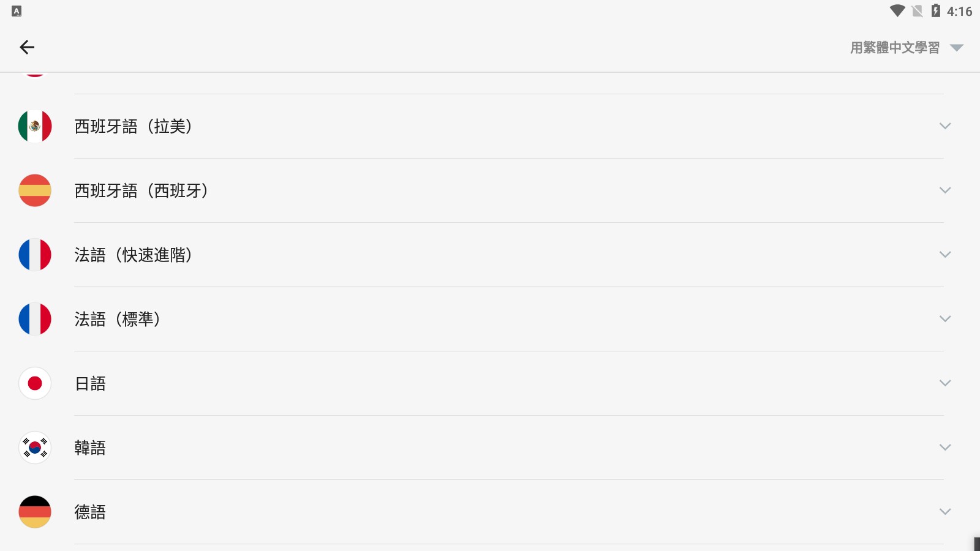Expand the 韓語 chevron

coord(945,448)
